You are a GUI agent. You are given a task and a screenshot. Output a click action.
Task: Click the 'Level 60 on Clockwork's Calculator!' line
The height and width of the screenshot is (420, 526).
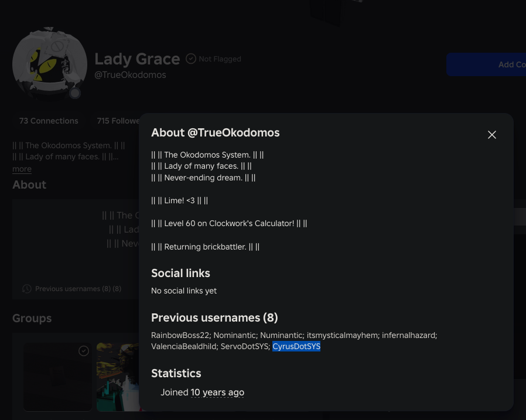[229, 223]
